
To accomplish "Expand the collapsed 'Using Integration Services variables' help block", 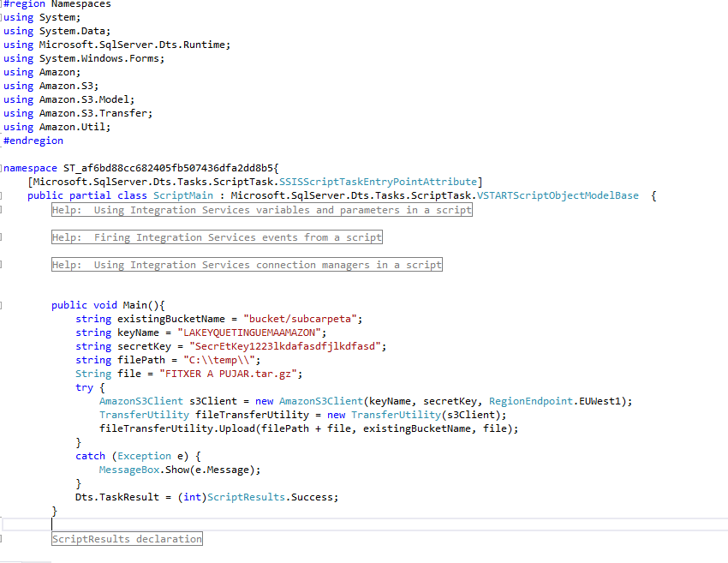I will (262, 210).
